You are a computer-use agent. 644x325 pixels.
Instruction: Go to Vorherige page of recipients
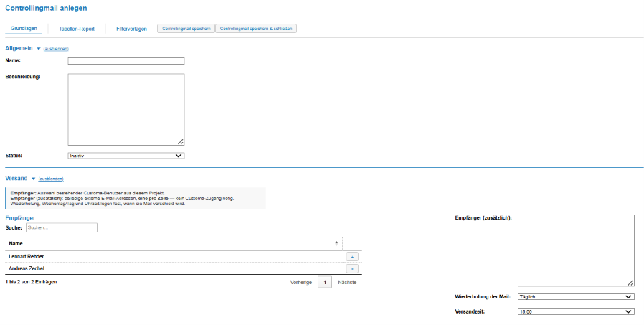(301, 282)
